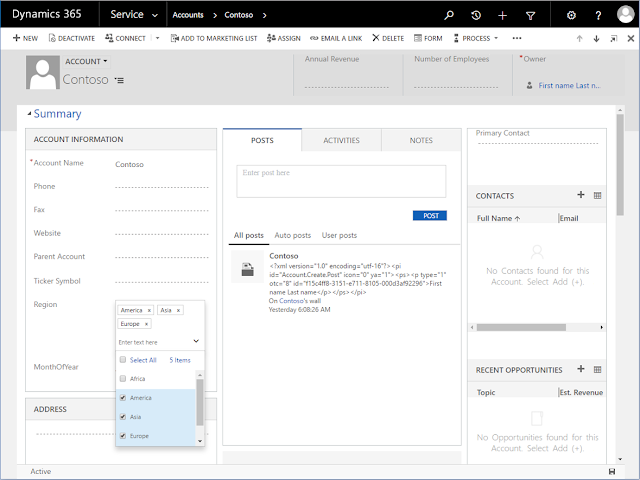
Task: Sort contacts by Full Name column
Action: click(x=498, y=218)
